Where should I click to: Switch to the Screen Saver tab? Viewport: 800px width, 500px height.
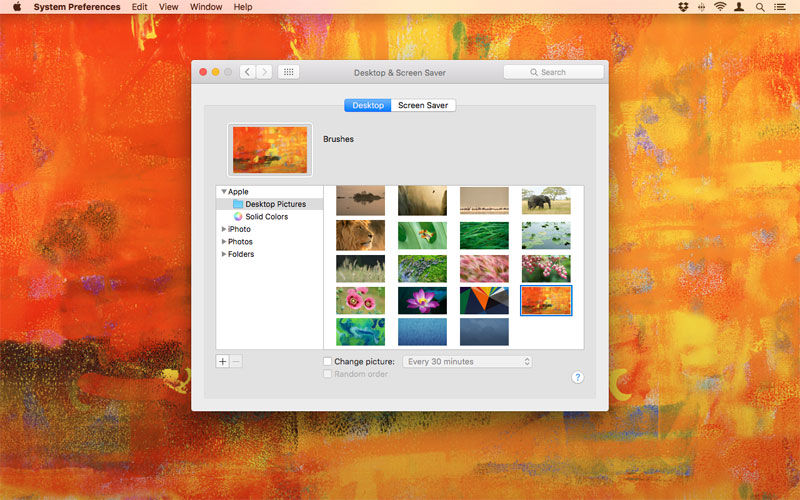point(423,105)
